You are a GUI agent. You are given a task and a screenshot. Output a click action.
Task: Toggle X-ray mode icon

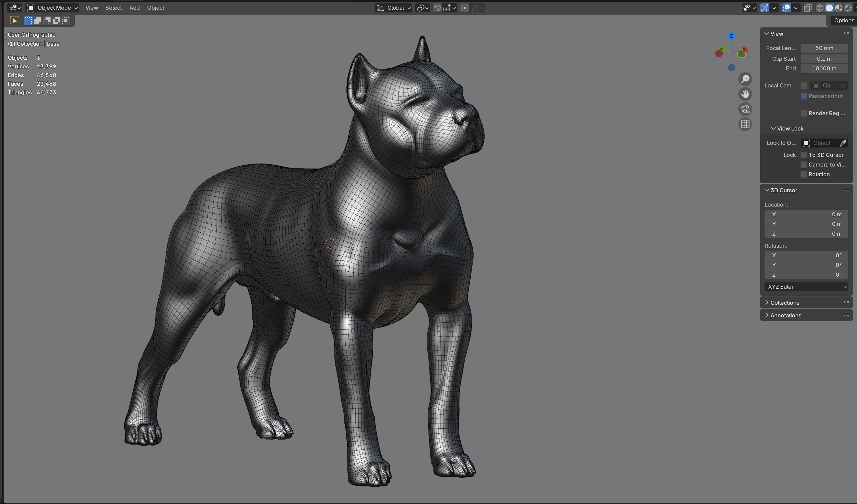(808, 8)
